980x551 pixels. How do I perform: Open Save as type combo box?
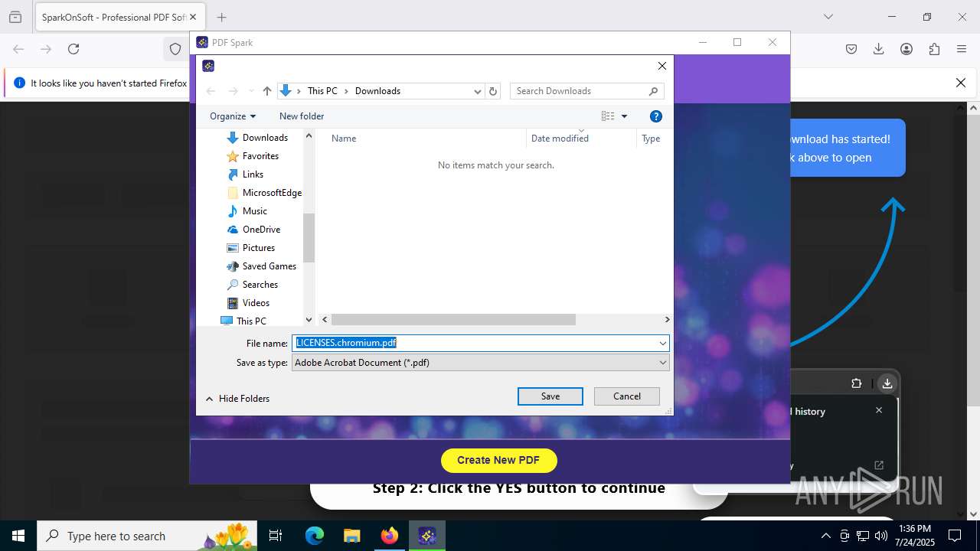(481, 363)
